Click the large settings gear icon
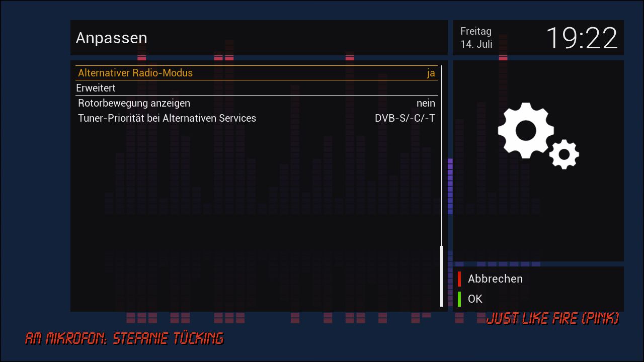This screenshot has width=644, height=362. pyautogui.click(x=525, y=130)
